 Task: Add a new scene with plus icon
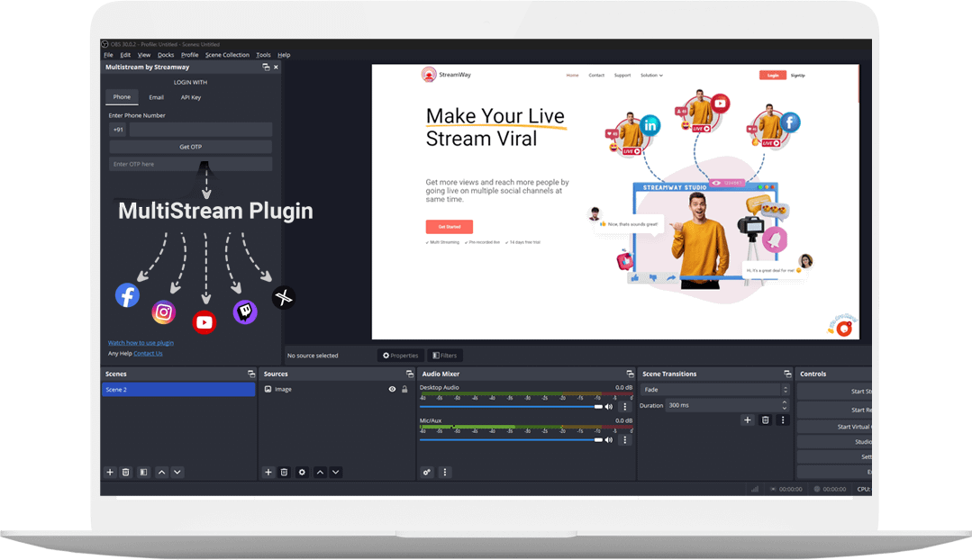110,472
